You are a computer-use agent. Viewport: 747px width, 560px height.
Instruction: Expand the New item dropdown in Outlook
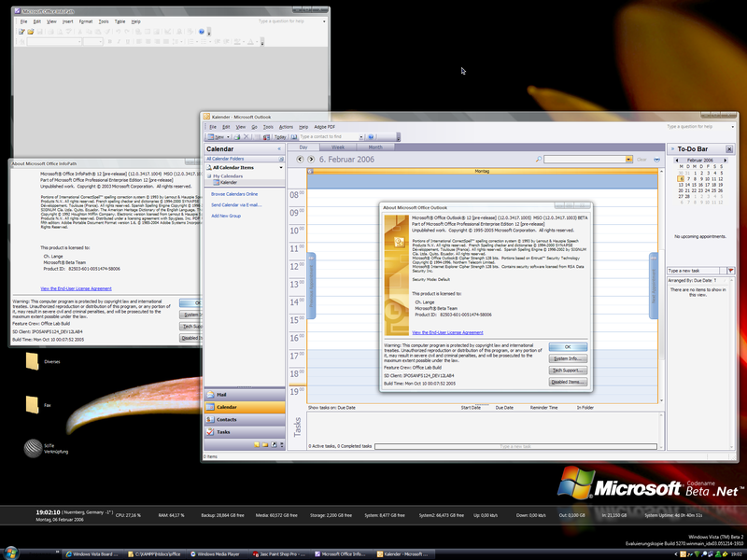230,136
